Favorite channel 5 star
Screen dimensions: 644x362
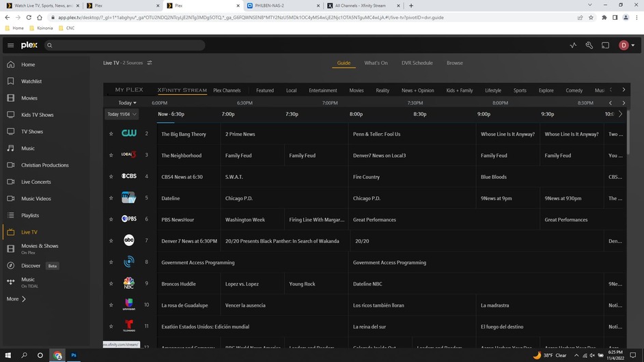pos(111,198)
